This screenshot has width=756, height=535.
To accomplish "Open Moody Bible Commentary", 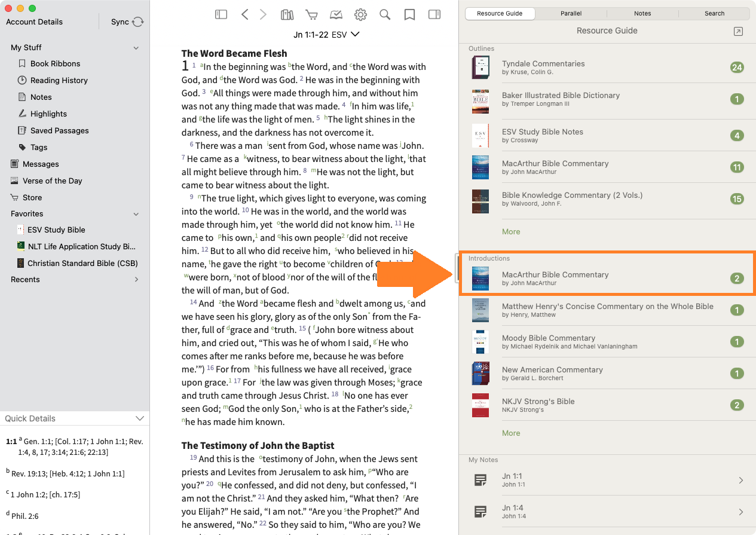I will (607, 342).
